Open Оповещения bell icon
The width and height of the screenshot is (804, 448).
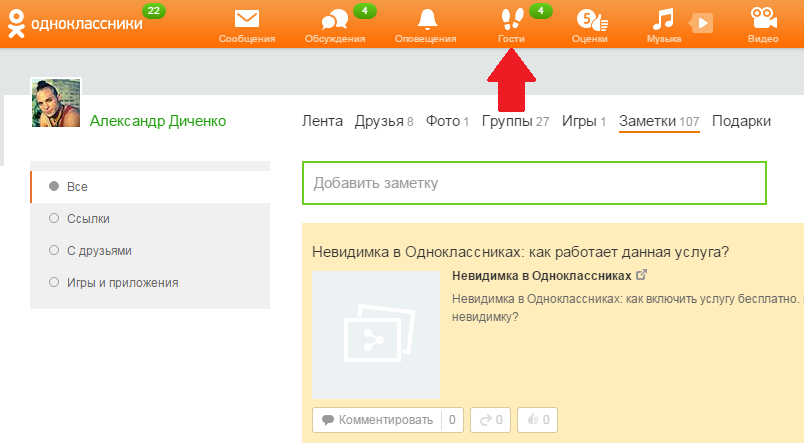(x=427, y=19)
